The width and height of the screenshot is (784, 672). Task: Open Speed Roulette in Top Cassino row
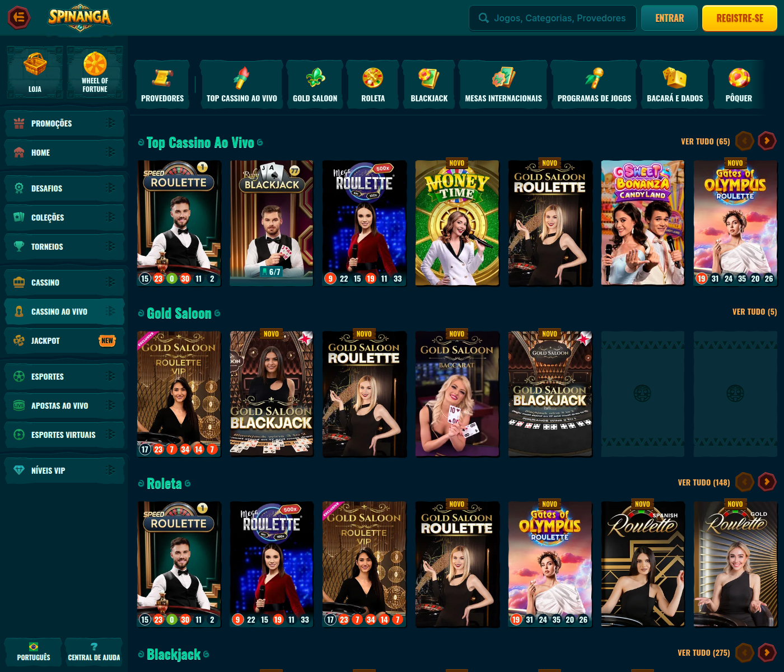click(179, 223)
